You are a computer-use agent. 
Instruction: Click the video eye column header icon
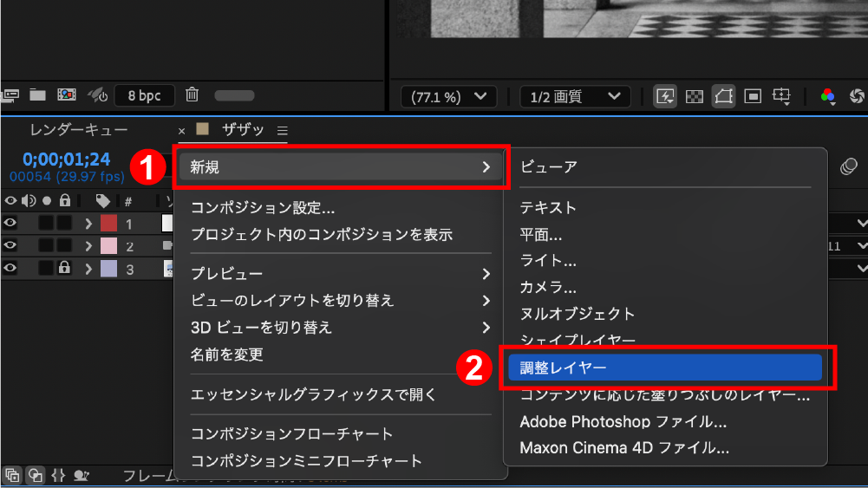click(10, 200)
